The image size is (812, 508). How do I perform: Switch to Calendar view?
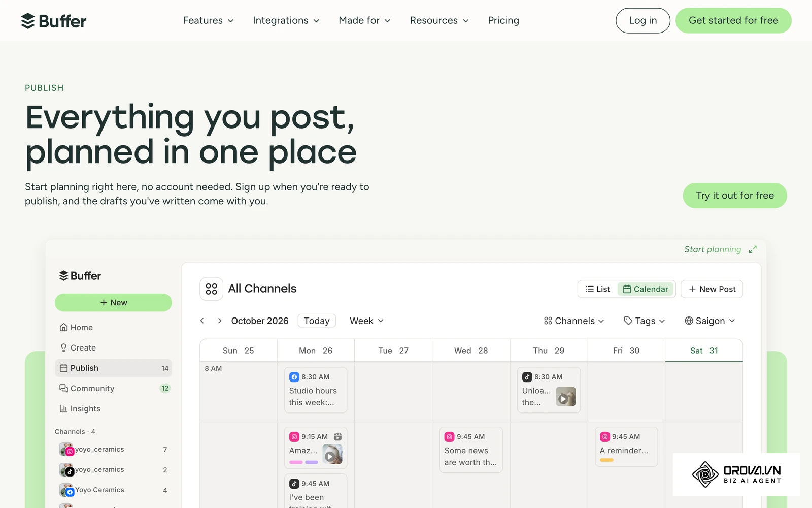tap(646, 289)
